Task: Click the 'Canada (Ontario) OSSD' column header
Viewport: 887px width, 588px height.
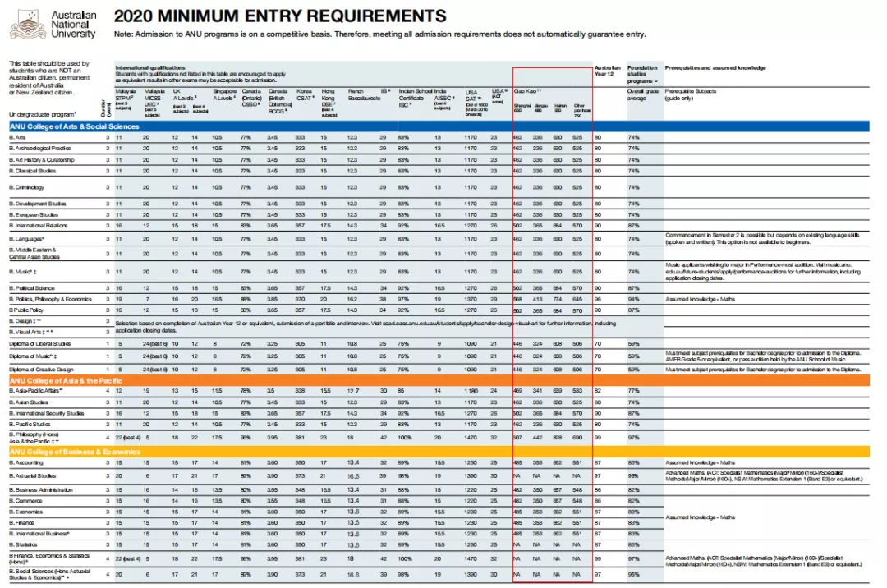Action: [x=252, y=98]
